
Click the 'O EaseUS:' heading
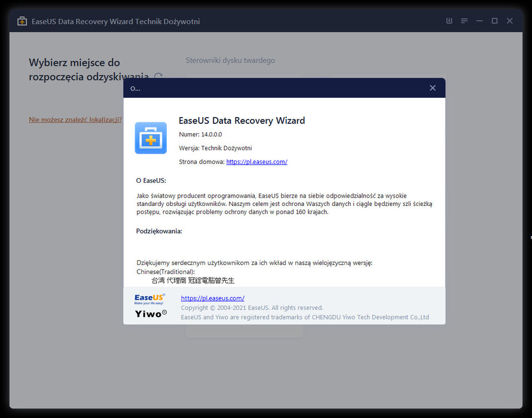point(151,180)
